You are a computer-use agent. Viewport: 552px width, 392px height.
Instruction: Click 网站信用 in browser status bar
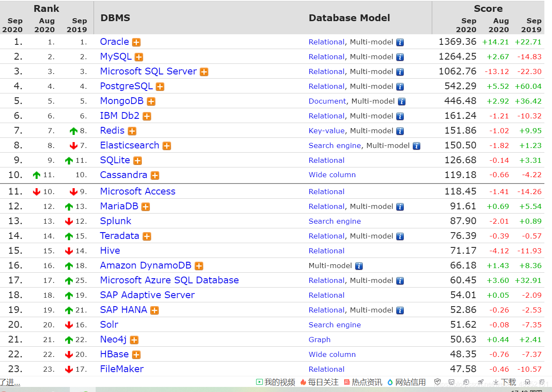click(x=406, y=382)
